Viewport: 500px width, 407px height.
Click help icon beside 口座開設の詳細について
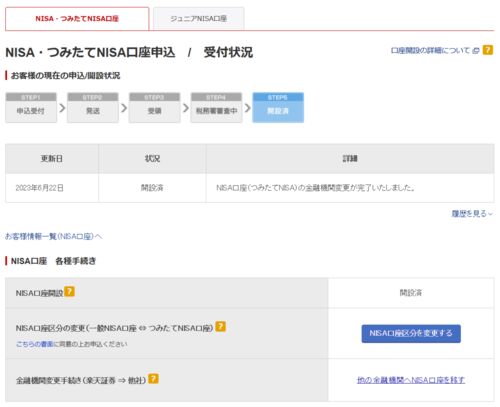[488, 50]
